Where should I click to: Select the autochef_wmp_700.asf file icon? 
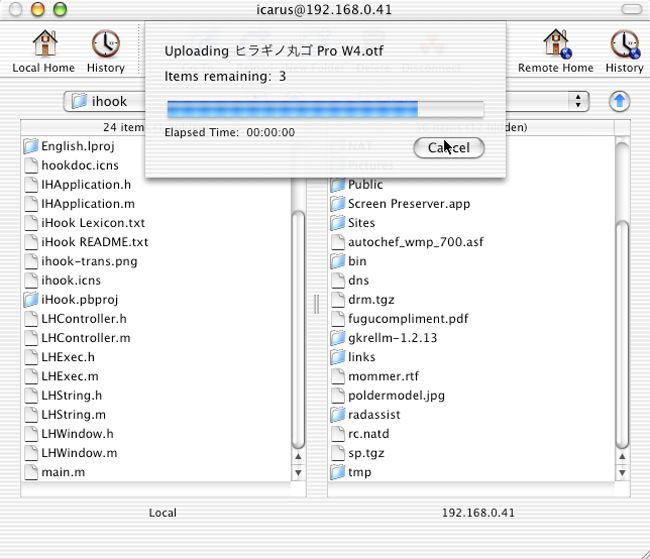click(338, 242)
